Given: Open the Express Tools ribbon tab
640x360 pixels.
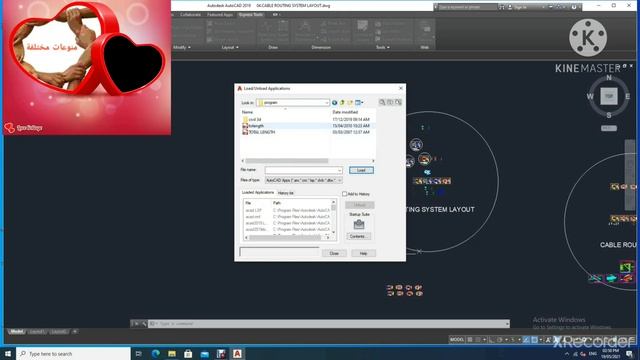Looking at the screenshot, I should (251, 15).
